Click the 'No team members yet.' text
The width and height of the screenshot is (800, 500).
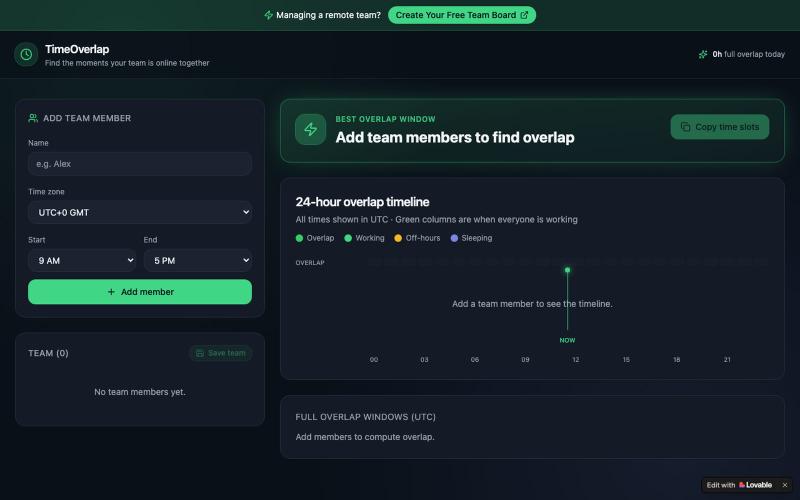click(x=140, y=392)
